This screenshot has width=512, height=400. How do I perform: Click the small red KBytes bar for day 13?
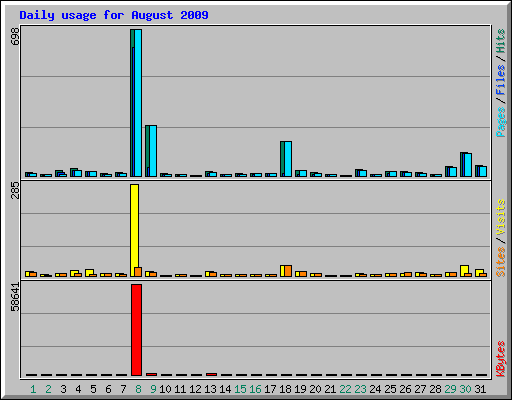pyautogui.click(x=211, y=374)
